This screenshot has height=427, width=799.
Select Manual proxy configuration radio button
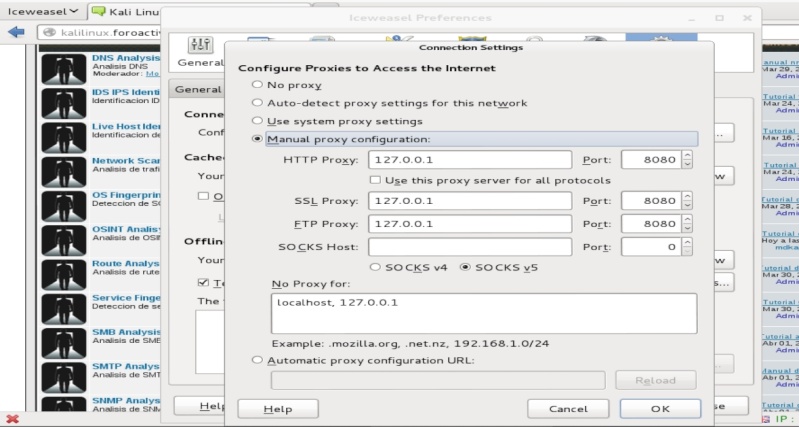[x=257, y=139]
